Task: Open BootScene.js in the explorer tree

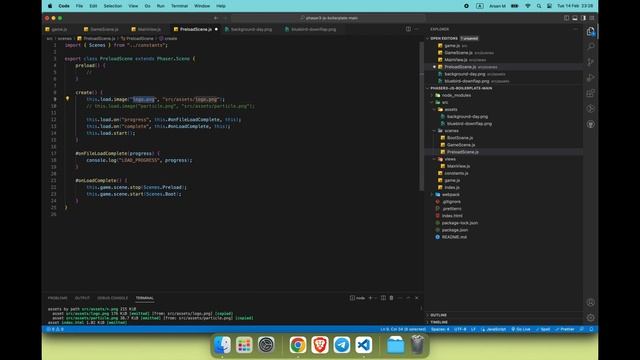Action: [x=460, y=138]
